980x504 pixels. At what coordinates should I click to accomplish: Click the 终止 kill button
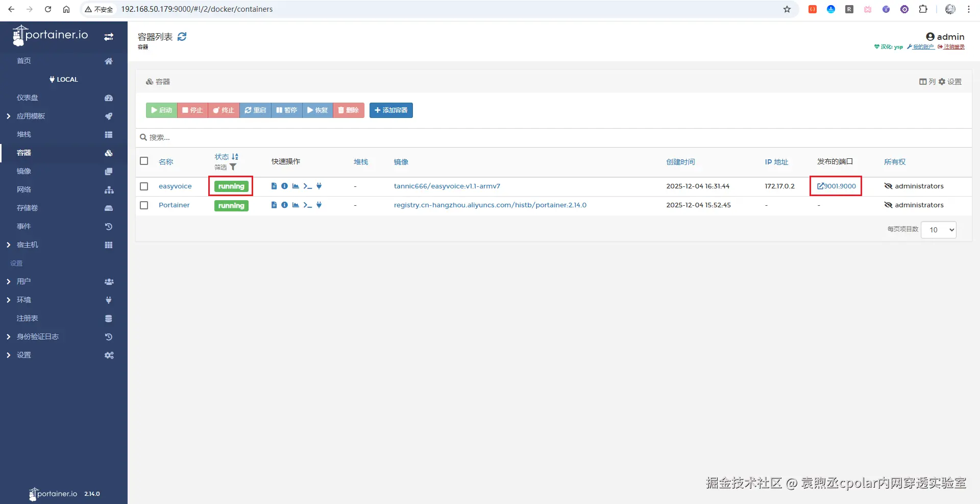point(224,110)
